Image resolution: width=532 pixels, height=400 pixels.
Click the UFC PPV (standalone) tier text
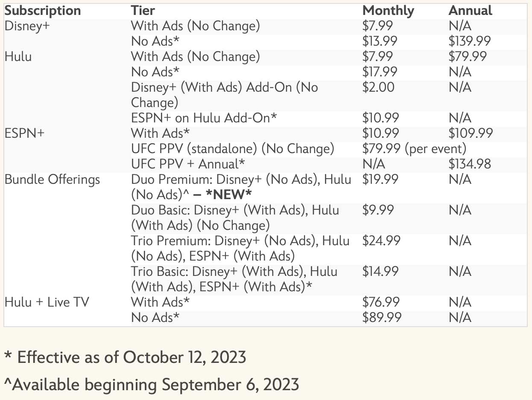pyautogui.click(x=232, y=149)
